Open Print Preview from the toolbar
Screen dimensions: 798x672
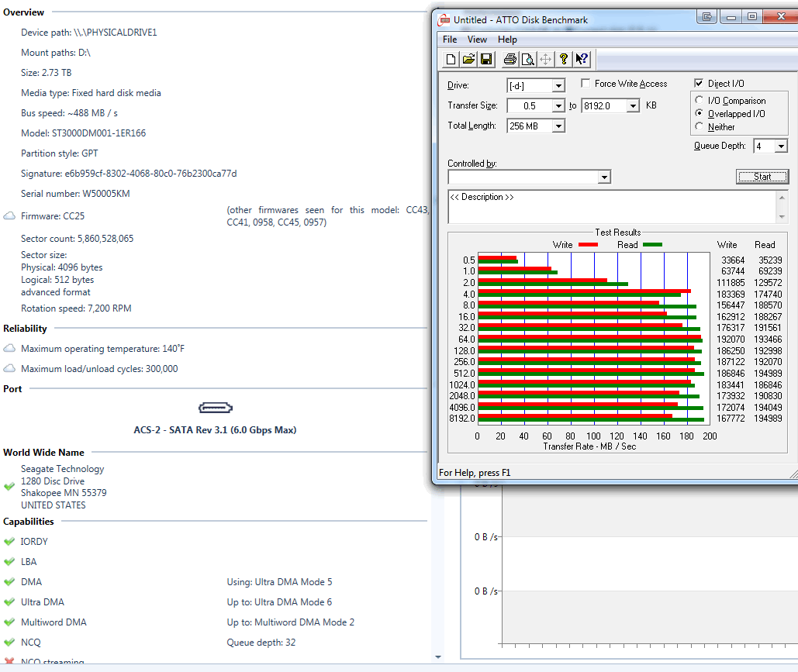[x=527, y=60]
